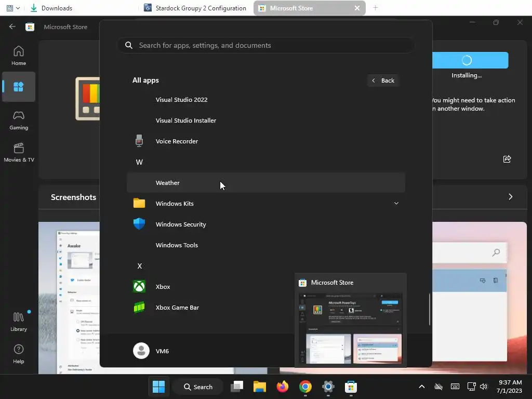Open Visual Studio 2022 from the list
The image size is (532, 399).
(265, 100)
